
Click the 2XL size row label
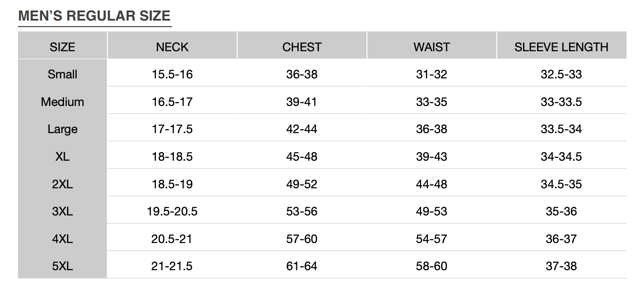tap(62, 184)
